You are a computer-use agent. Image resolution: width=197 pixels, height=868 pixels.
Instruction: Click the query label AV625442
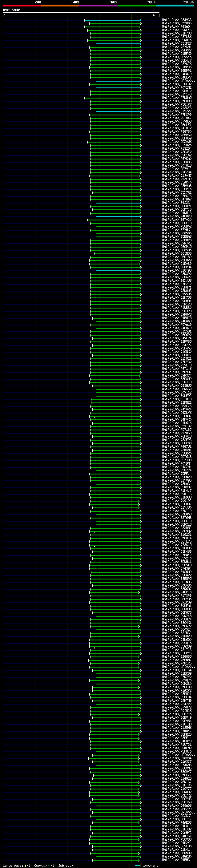(x=11, y=10)
